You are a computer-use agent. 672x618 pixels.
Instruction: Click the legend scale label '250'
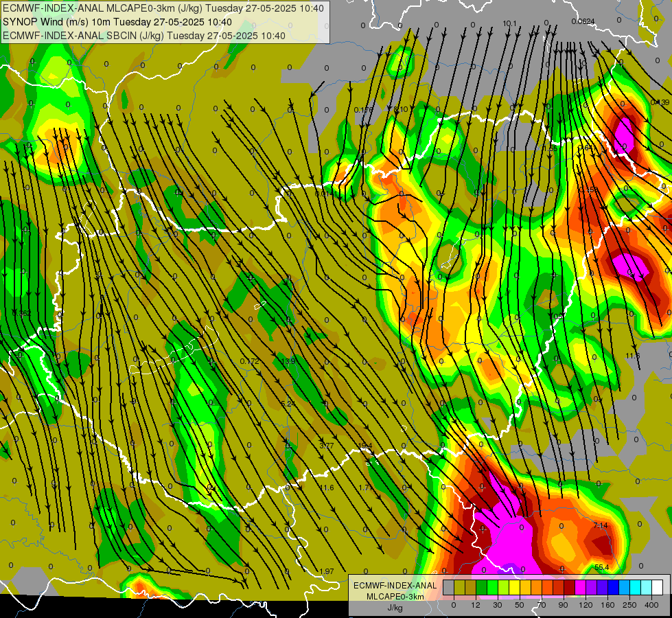click(x=629, y=605)
